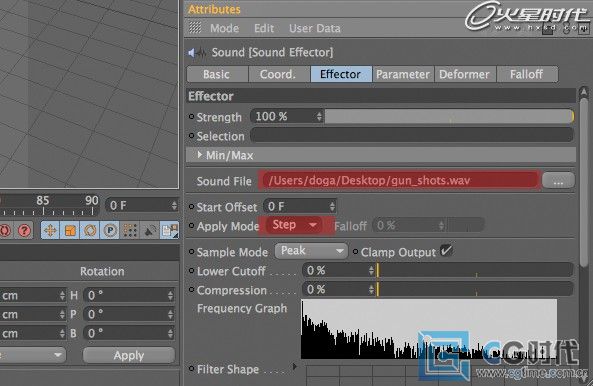593x386 pixels.
Task: Click the timeline frame 0 F stepper arrows
Action: [174, 205]
